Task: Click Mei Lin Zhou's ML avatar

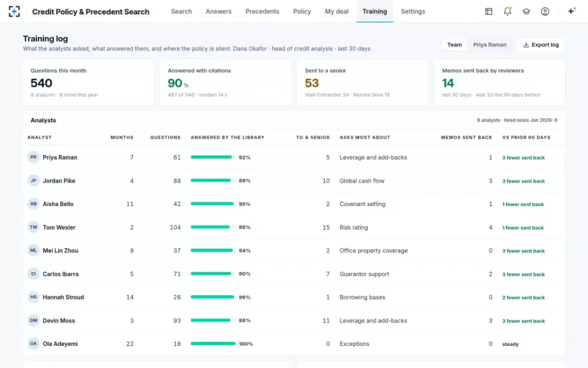Action: (33, 251)
